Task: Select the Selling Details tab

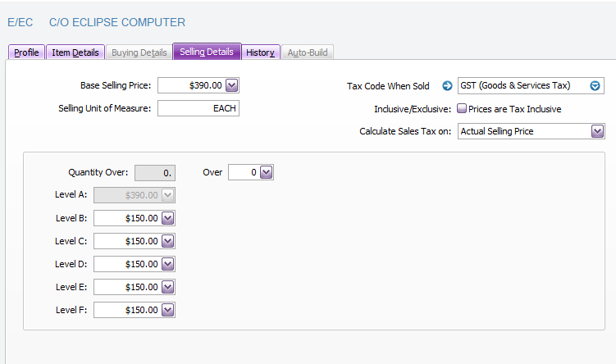Action: pos(207,52)
